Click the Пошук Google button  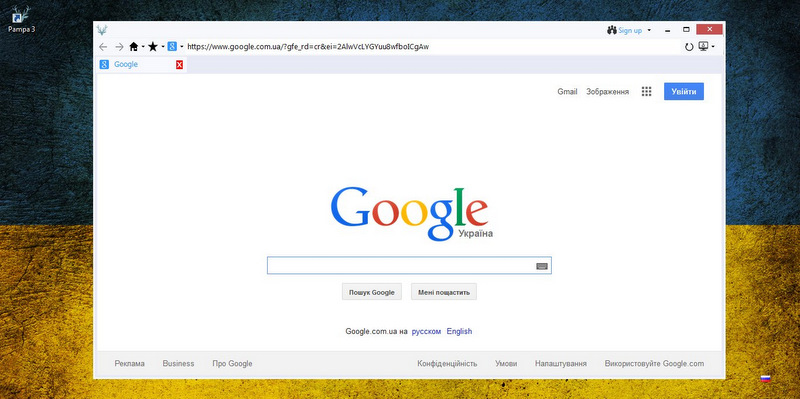(371, 292)
